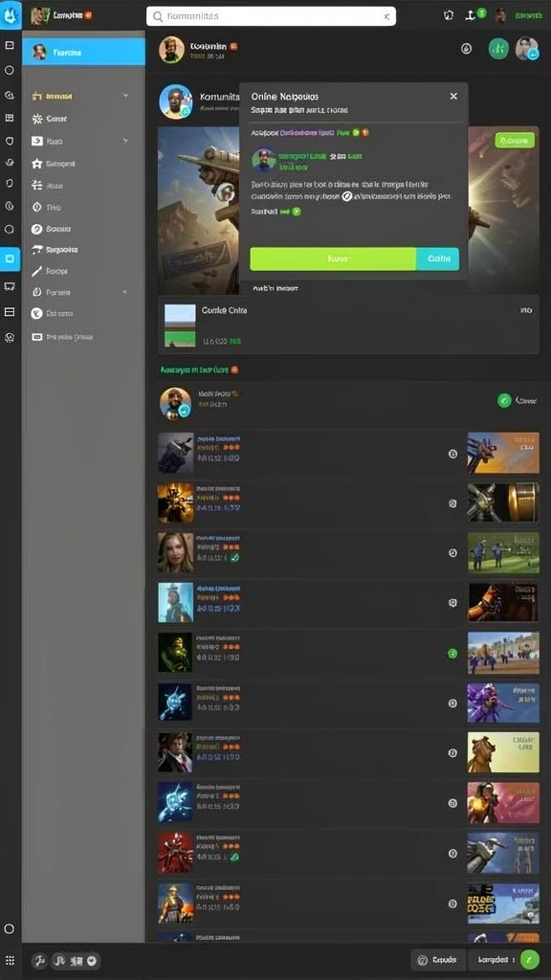Open the bottom-right pill dropdown with the colon
Screen dimensions: 551x980
click(496, 959)
